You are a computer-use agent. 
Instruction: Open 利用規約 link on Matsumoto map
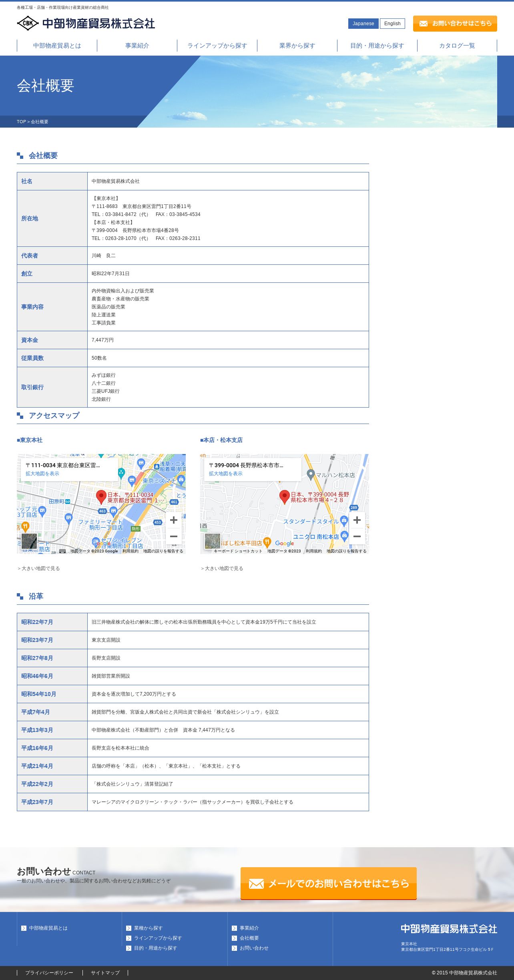tap(314, 551)
